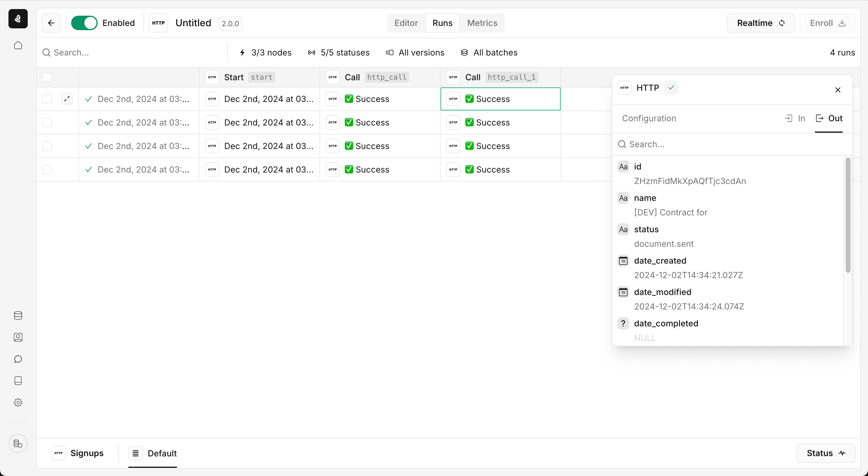Open the All batches filter
The image size is (868, 476).
[489, 52]
